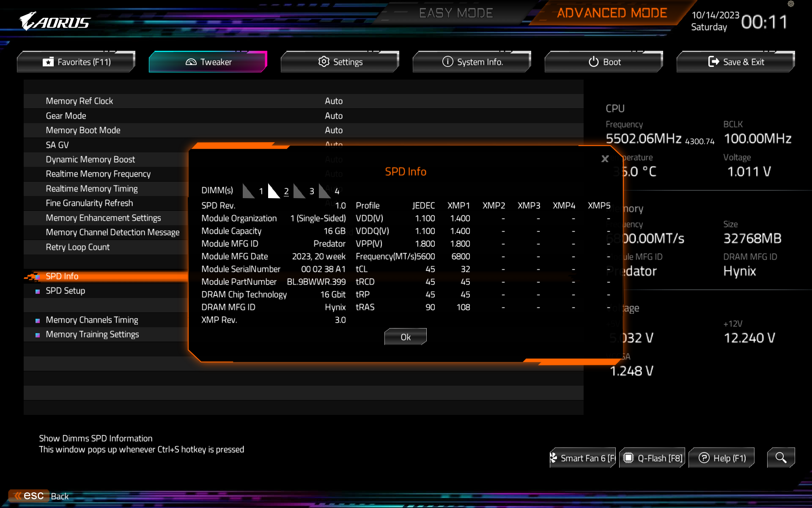Image resolution: width=812 pixels, height=508 pixels.
Task: Click BCLK 100.00MHz readout
Action: (x=757, y=138)
